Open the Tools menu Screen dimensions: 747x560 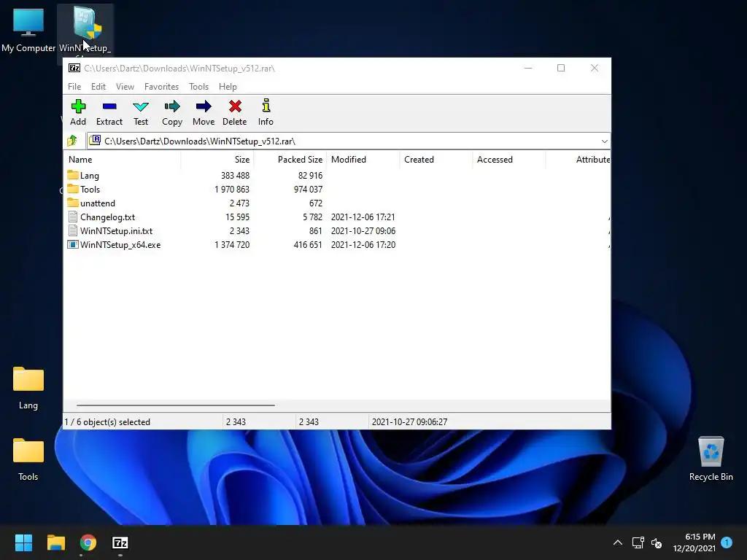tap(198, 87)
